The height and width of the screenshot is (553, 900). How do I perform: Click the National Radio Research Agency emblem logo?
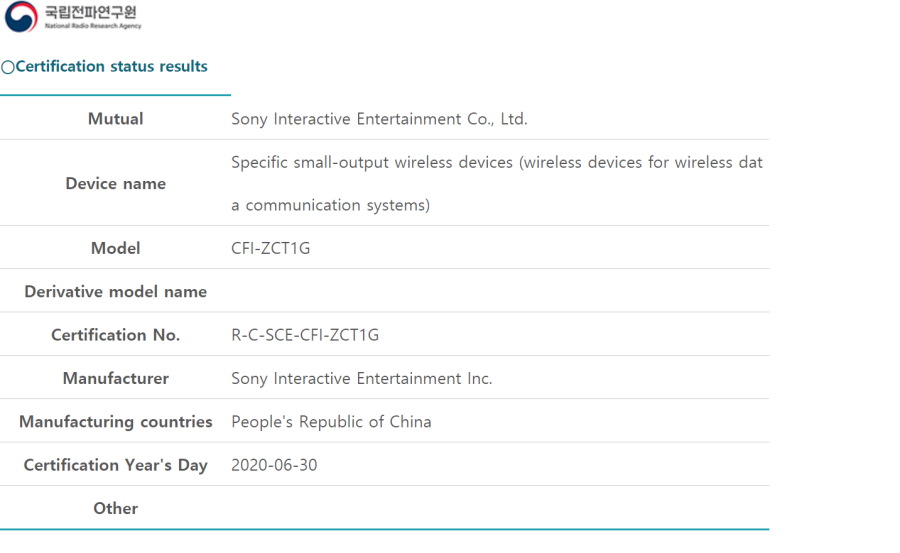point(21,18)
